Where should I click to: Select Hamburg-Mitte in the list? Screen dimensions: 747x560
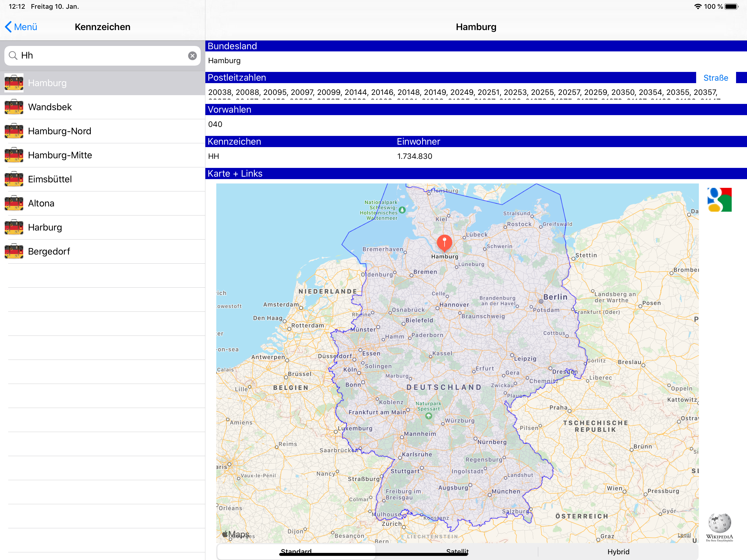tap(103, 155)
